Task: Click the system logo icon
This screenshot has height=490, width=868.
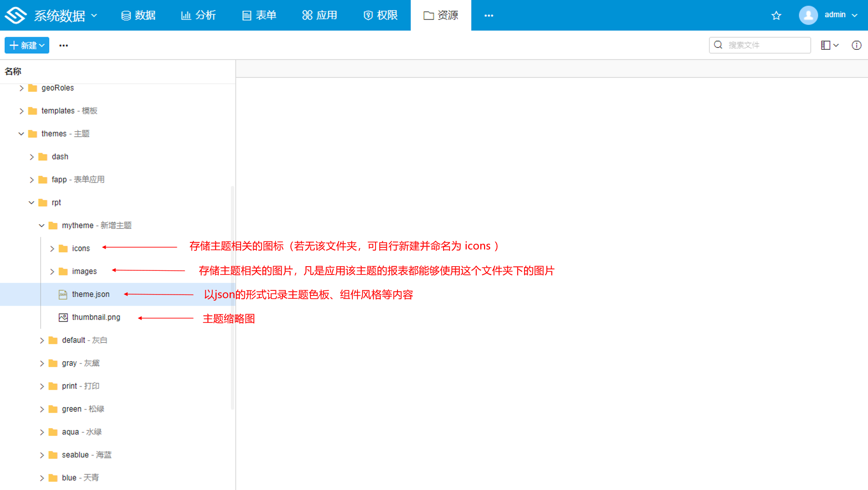Action: (x=16, y=15)
